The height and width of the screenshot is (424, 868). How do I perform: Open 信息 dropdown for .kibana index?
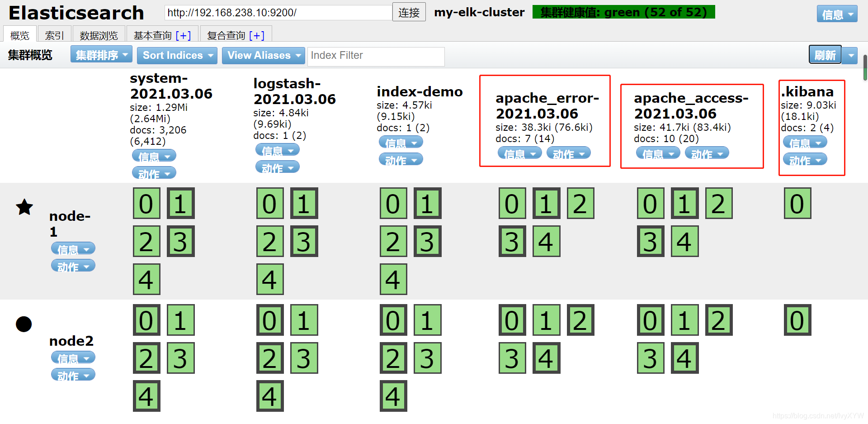(x=805, y=142)
